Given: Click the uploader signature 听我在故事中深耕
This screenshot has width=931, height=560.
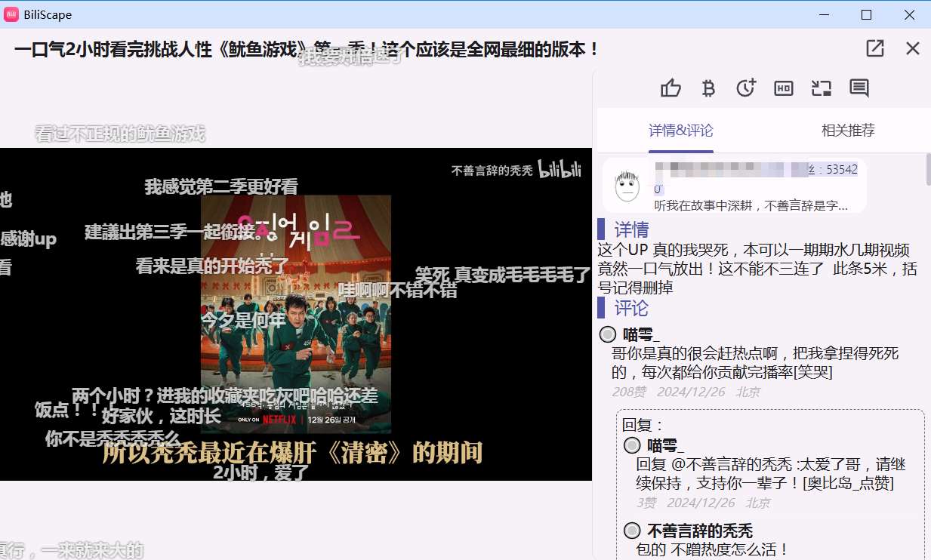Looking at the screenshot, I should click(751, 205).
